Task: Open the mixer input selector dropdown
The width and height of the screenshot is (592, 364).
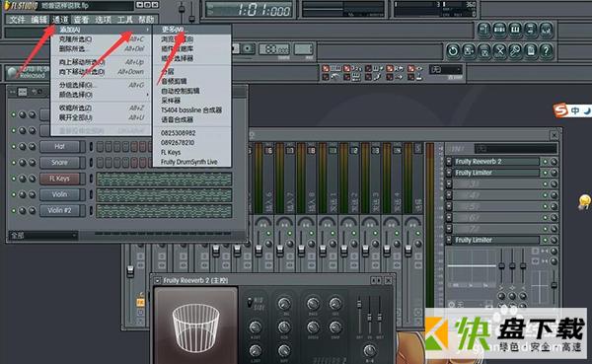Action: (x=515, y=148)
